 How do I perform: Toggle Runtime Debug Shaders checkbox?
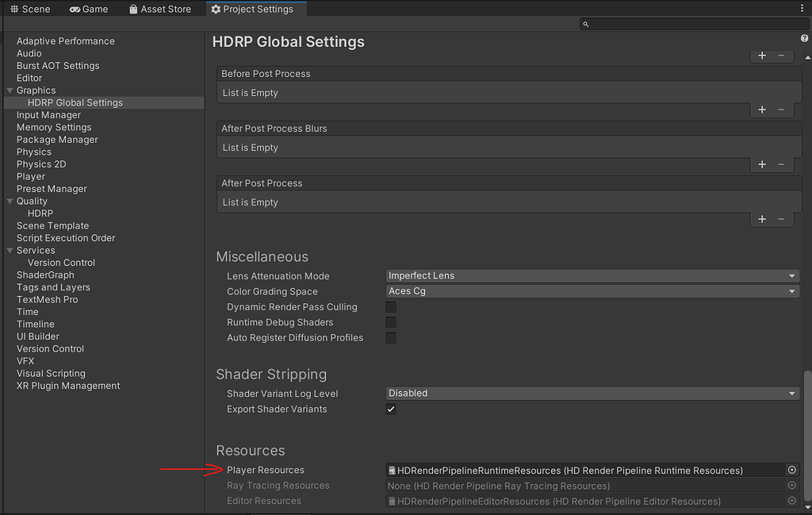coord(391,322)
